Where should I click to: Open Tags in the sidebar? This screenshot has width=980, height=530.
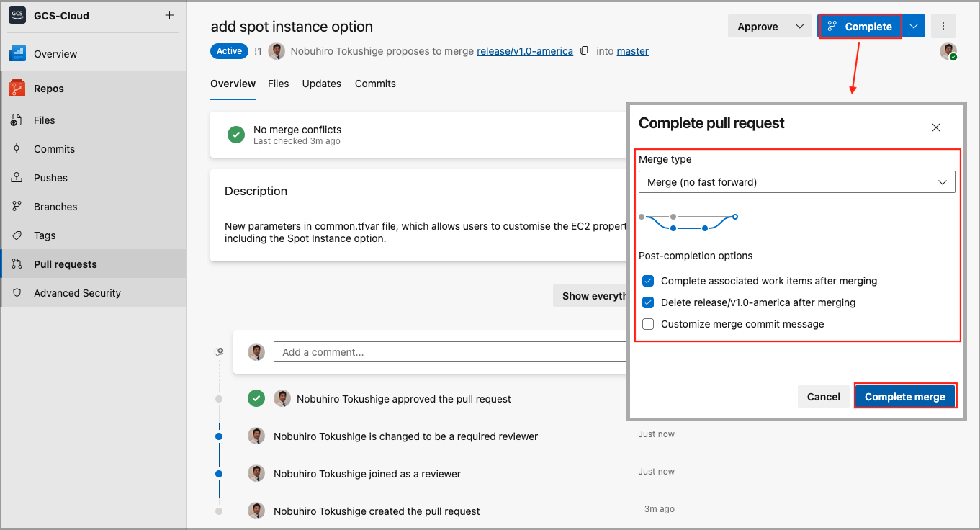(44, 235)
